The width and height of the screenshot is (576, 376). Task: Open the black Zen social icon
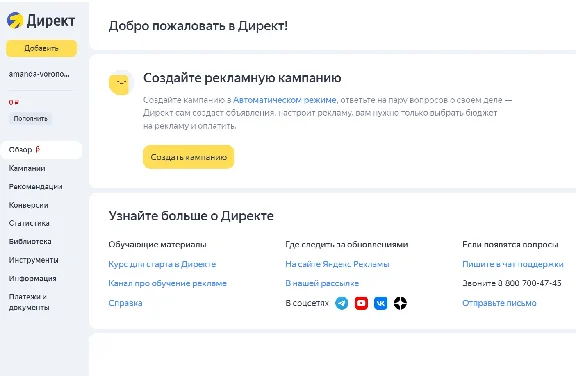(x=400, y=303)
